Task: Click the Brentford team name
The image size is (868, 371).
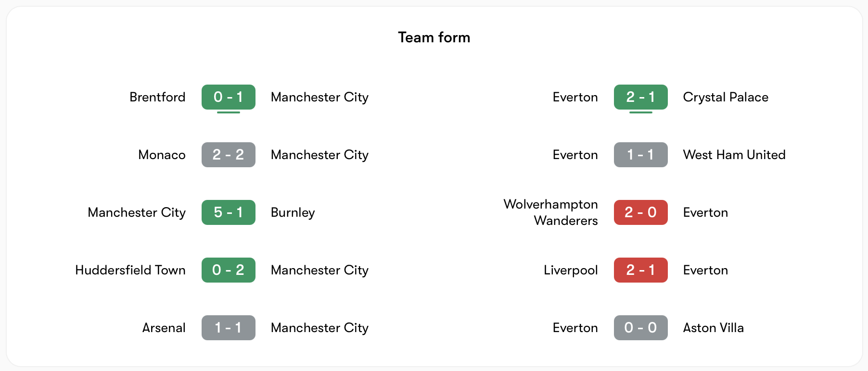Action: point(157,97)
